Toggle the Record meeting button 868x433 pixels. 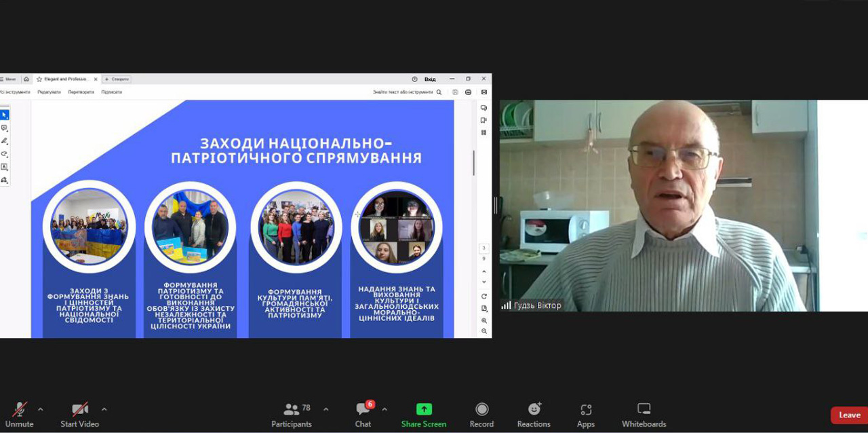click(481, 413)
